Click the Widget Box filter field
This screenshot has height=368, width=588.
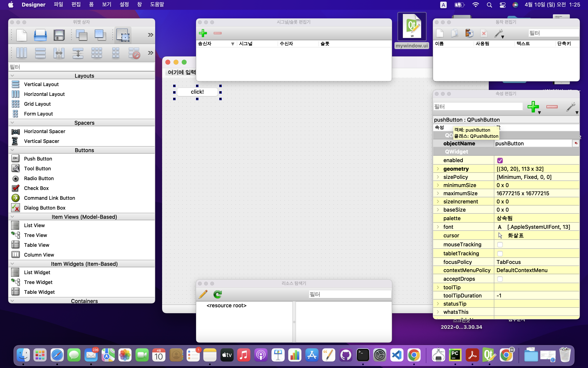coord(82,67)
